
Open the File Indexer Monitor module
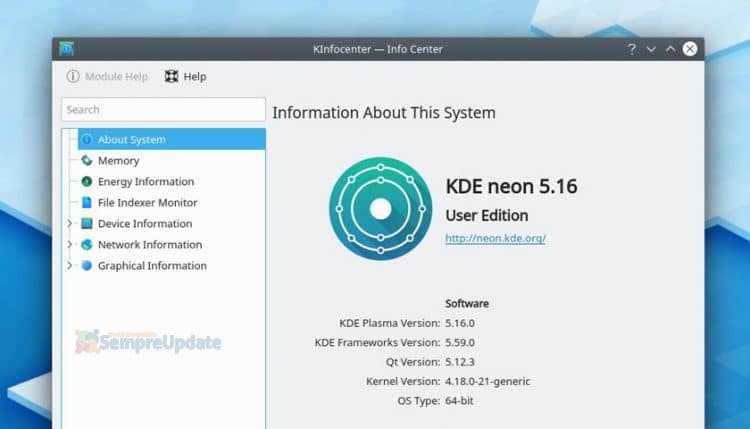(147, 203)
